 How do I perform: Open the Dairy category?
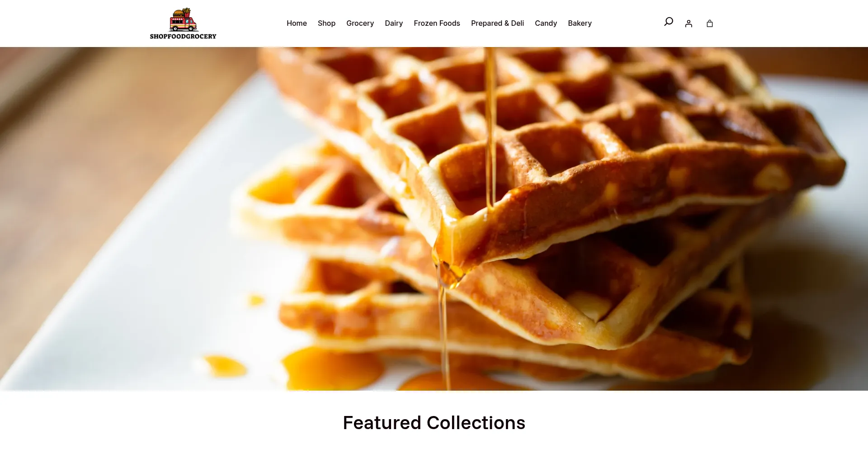[x=394, y=23]
